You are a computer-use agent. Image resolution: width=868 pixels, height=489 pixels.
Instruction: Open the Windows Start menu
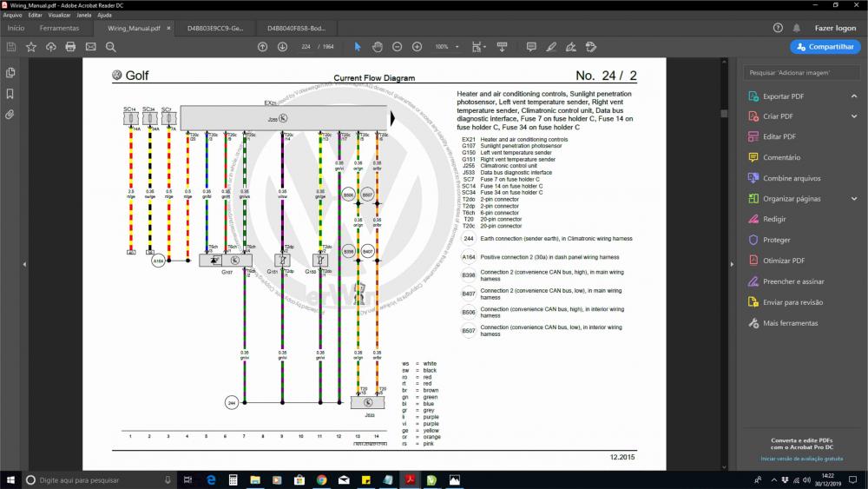[x=10, y=480]
